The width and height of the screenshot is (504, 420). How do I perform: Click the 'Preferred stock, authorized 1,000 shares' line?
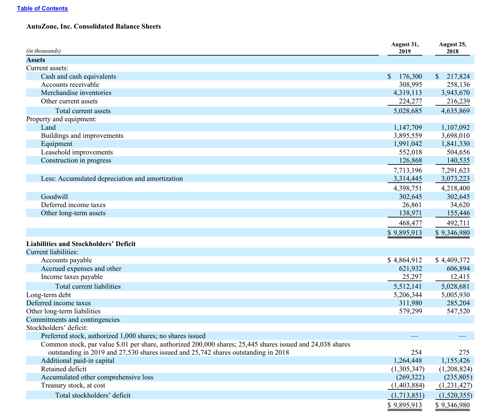point(123,336)
